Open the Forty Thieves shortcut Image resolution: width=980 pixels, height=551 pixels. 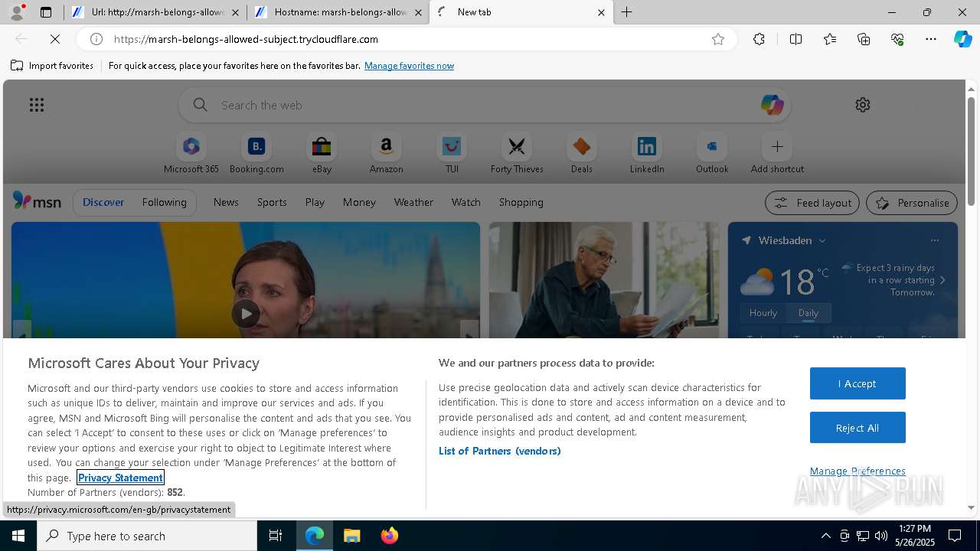[517, 153]
